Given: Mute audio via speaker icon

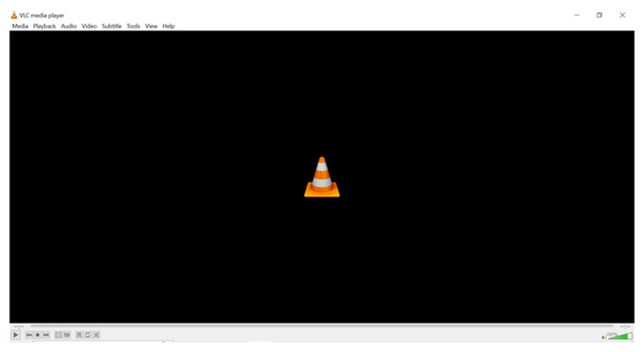Looking at the screenshot, I should pyautogui.click(x=604, y=337).
